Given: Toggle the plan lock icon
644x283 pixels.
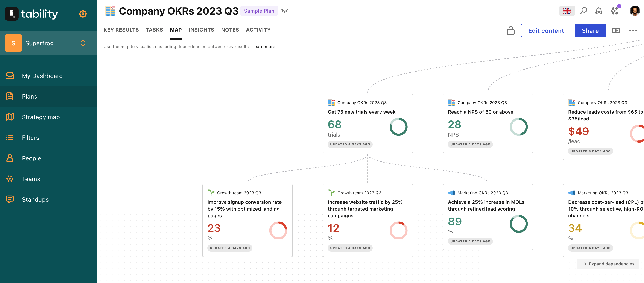Looking at the screenshot, I should tap(510, 30).
